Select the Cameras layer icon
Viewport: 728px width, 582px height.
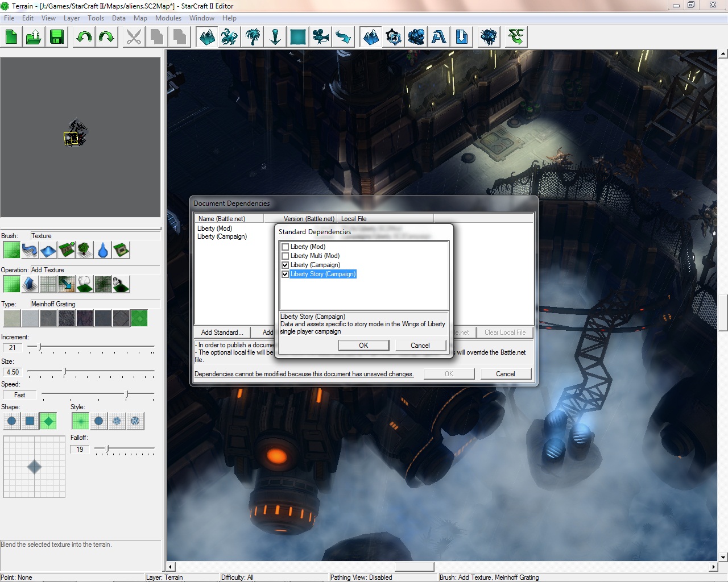(x=321, y=38)
